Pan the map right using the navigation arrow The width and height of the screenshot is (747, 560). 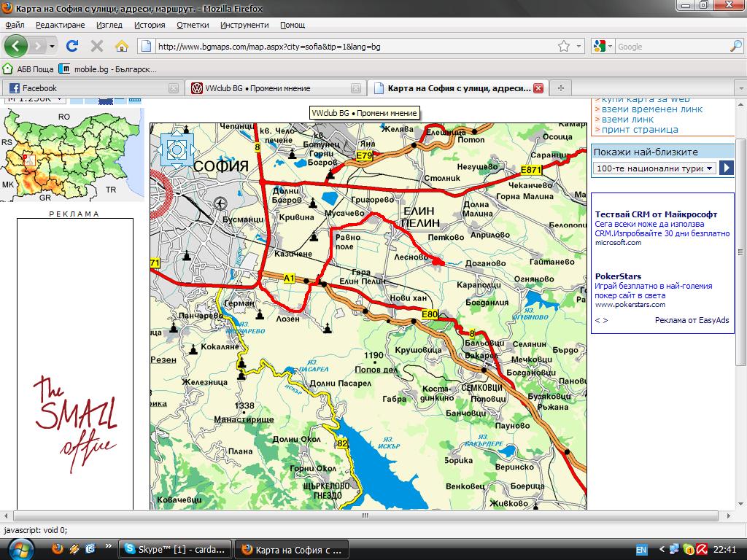[193, 150]
